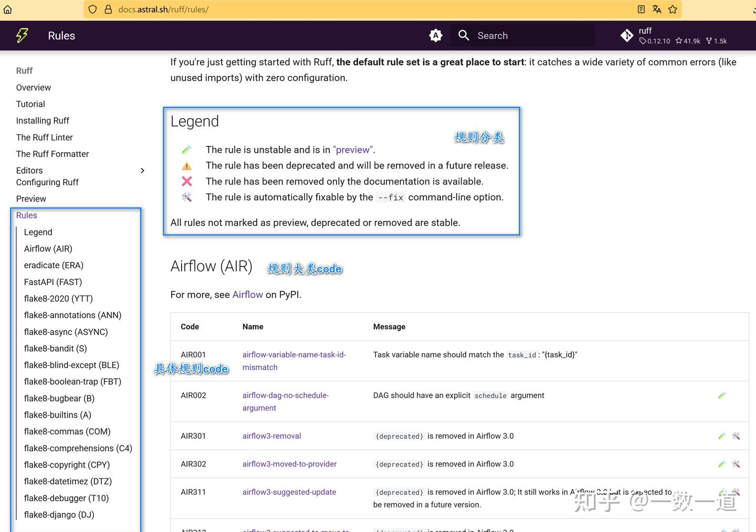Open The Ruff Formatter page
The height and width of the screenshot is (532, 756).
point(52,154)
